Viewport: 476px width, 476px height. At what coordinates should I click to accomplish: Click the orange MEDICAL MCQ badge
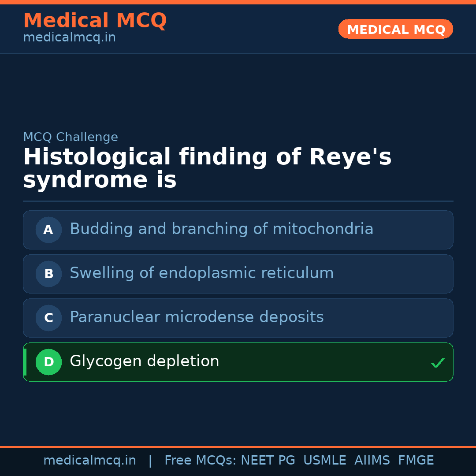(x=395, y=30)
